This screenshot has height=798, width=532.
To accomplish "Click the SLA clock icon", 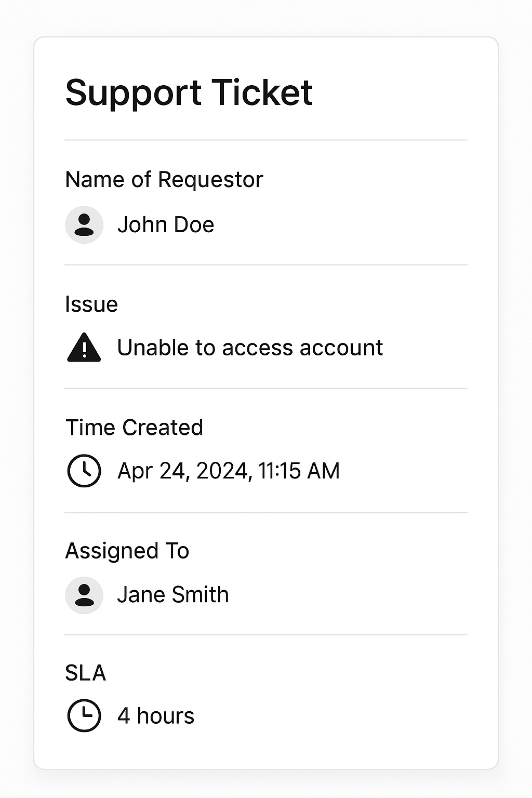I will click(x=84, y=716).
